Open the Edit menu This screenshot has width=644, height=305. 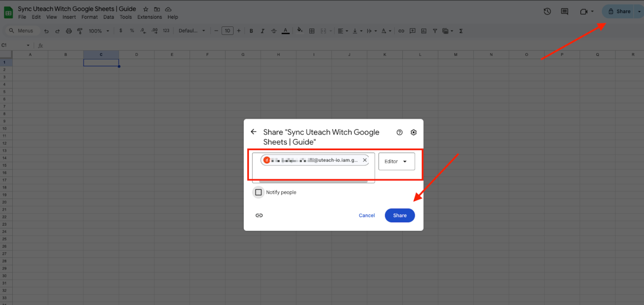tap(36, 17)
